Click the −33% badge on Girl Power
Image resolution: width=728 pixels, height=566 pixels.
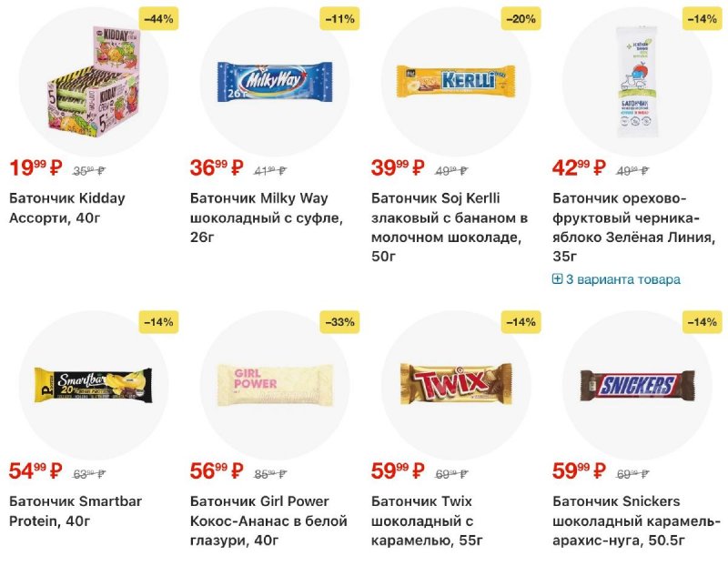tap(339, 321)
